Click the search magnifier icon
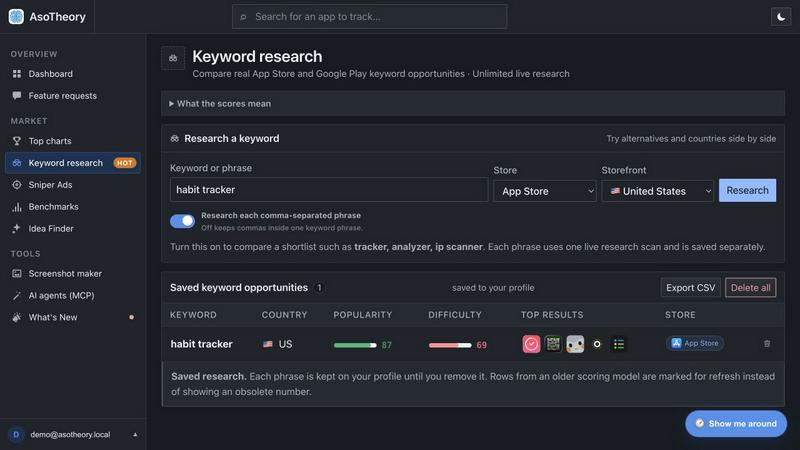This screenshot has height=450, width=800. point(243,17)
